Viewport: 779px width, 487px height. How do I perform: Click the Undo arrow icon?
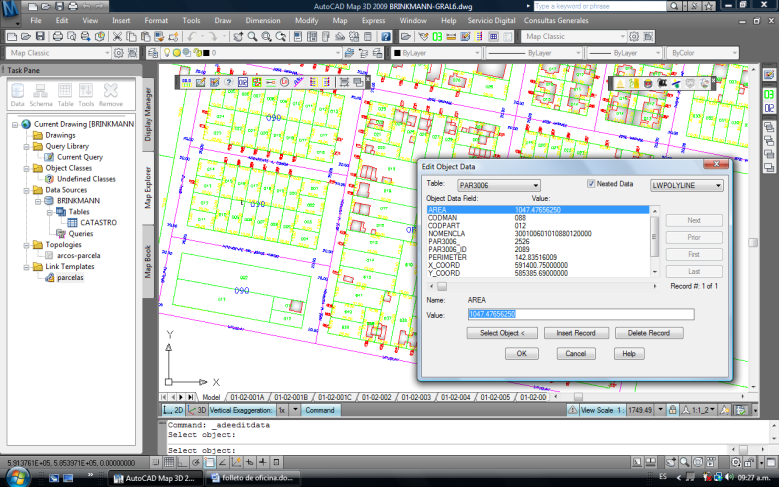pos(191,36)
